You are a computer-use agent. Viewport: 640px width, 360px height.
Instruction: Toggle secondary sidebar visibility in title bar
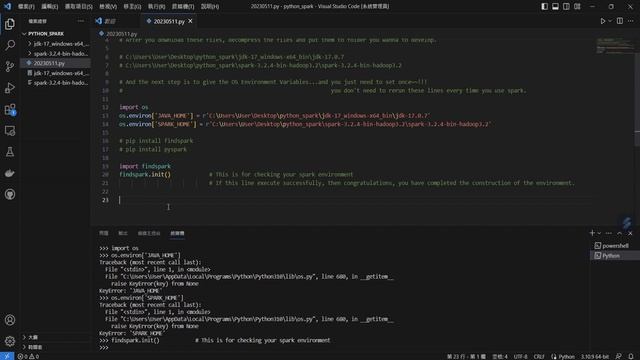tap(566, 7)
